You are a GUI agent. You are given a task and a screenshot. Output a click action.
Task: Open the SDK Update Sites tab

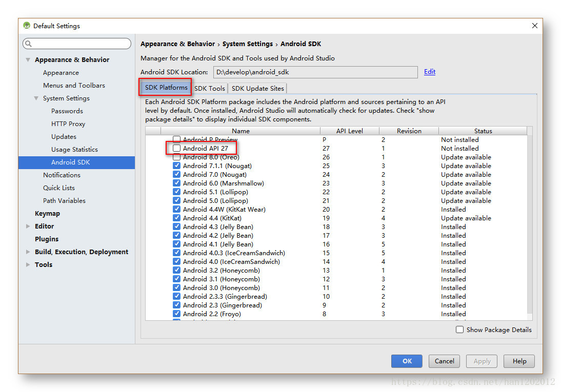coord(257,88)
